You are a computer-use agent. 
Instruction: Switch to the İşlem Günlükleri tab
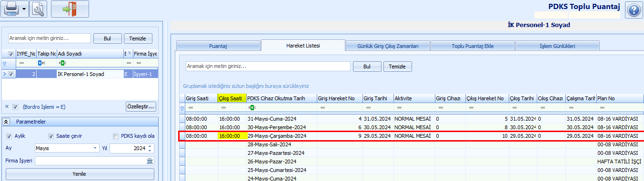(557, 46)
